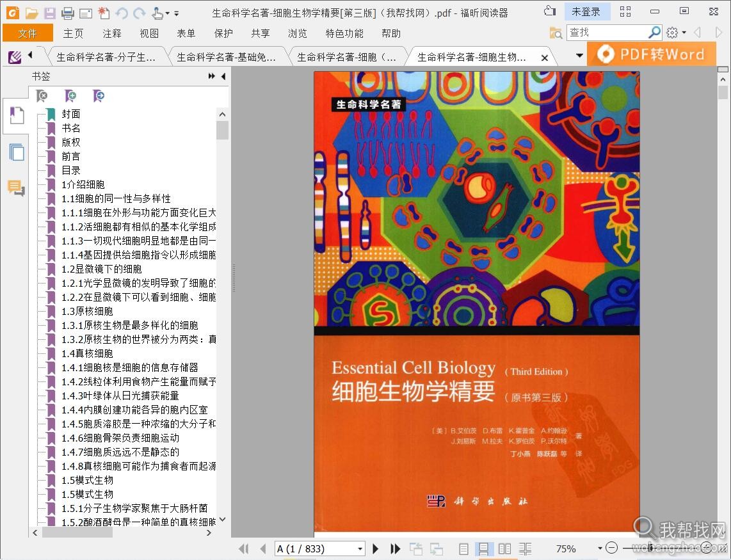Image resolution: width=731 pixels, height=560 pixels.
Task: Open the skin change icon in title bar
Action: point(550,11)
